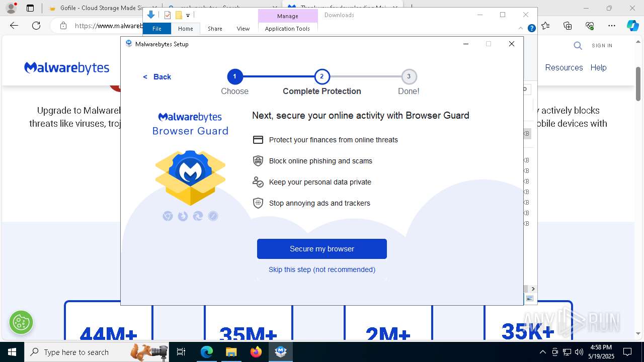Click the Browser Guard box logo
Screen dimensions: 644x362
190,177
